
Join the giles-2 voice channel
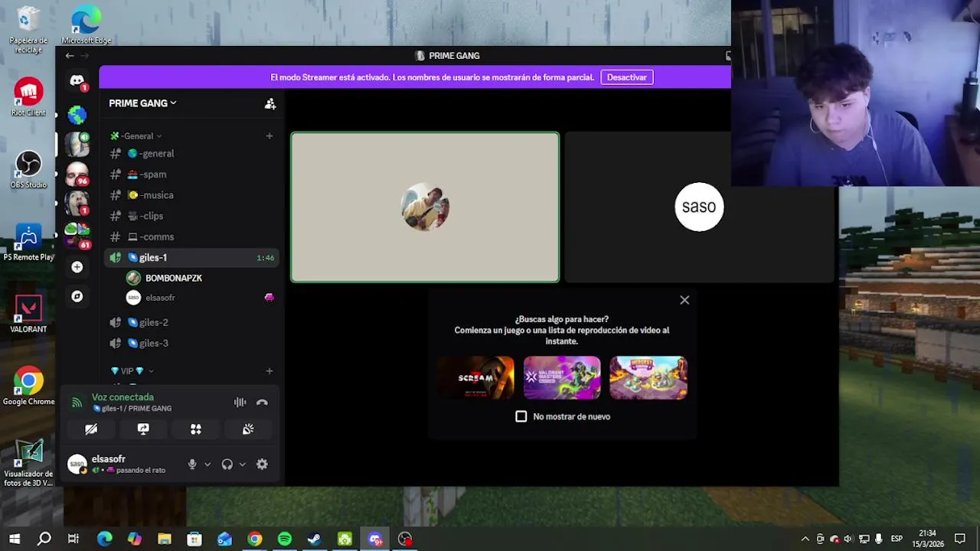tap(190, 323)
